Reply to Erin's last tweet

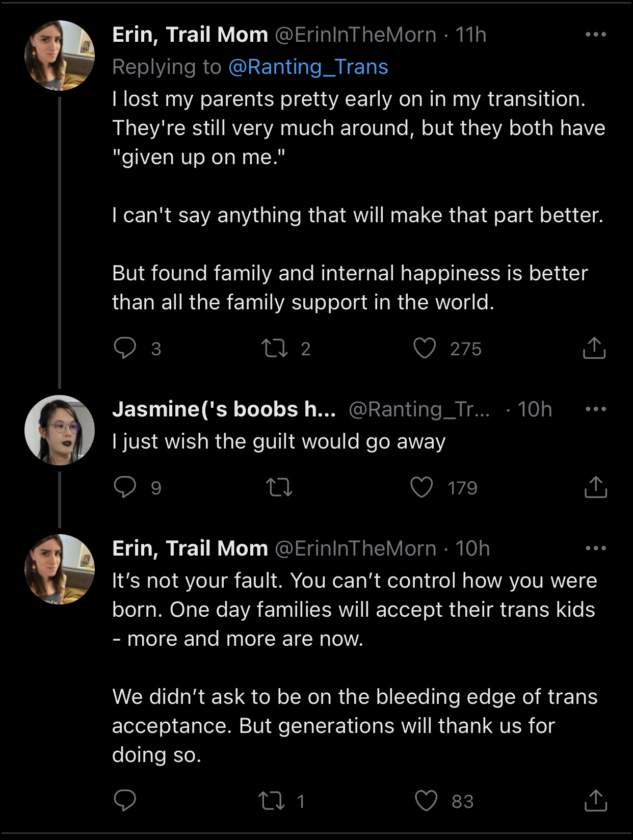[x=125, y=800]
